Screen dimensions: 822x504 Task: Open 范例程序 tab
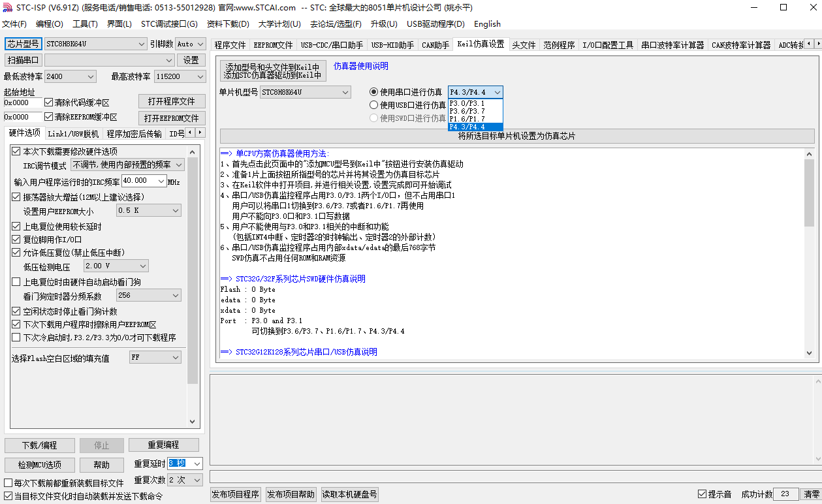tap(559, 45)
